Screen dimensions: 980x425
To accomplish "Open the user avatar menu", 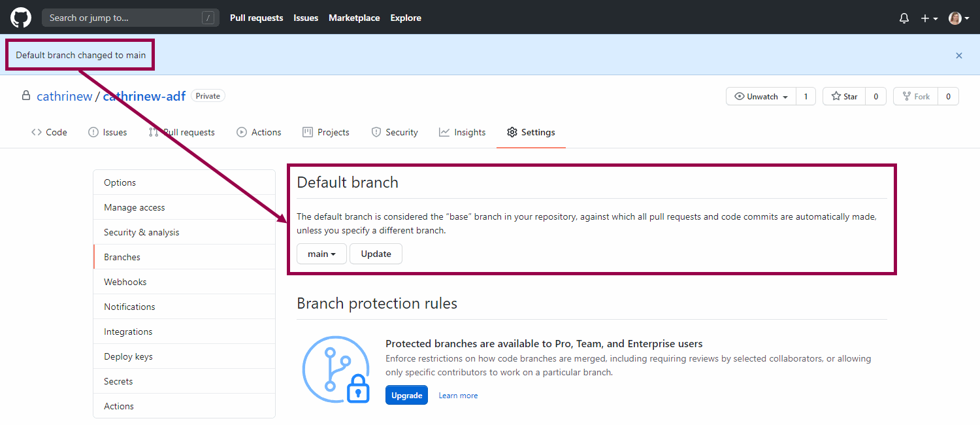I will coord(958,18).
